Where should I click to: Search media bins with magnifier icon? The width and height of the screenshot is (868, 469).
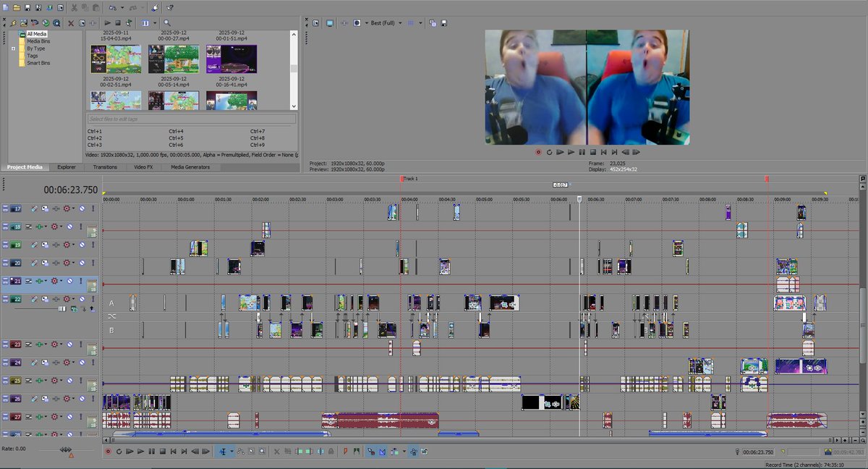tap(167, 23)
